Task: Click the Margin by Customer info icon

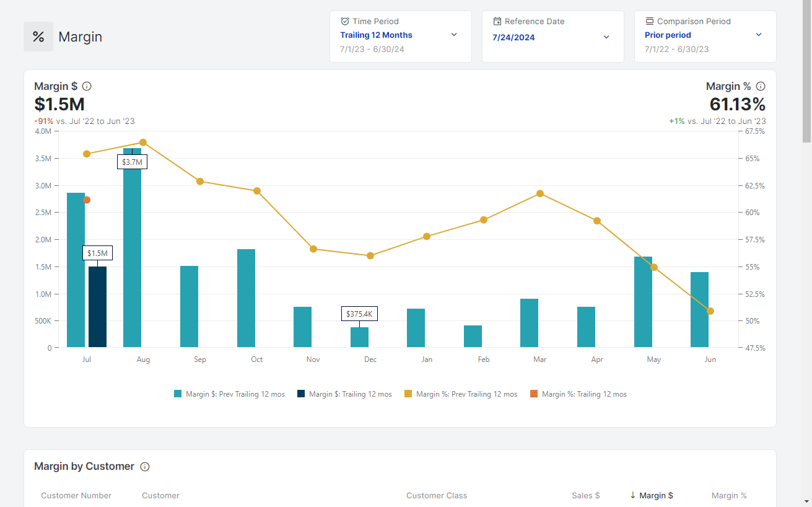Action: (145, 467)
